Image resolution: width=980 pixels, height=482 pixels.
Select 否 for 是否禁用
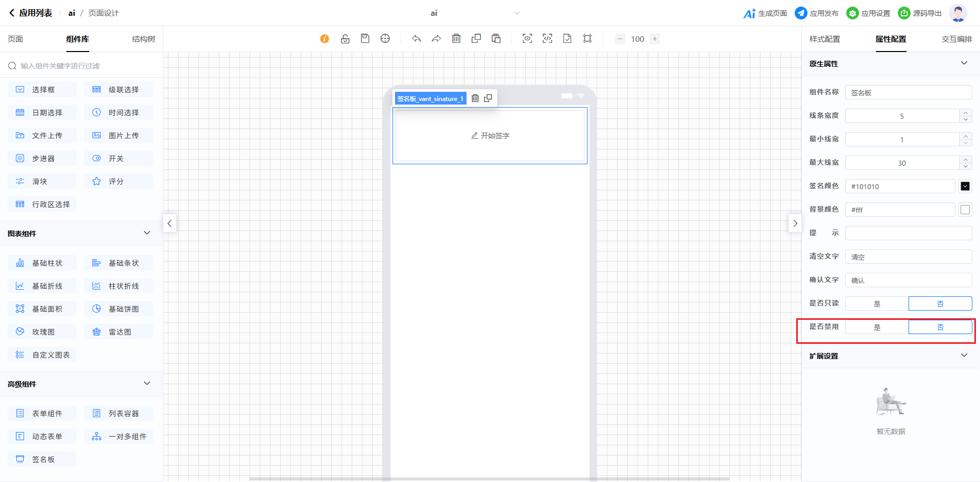(x=940, y=327)
